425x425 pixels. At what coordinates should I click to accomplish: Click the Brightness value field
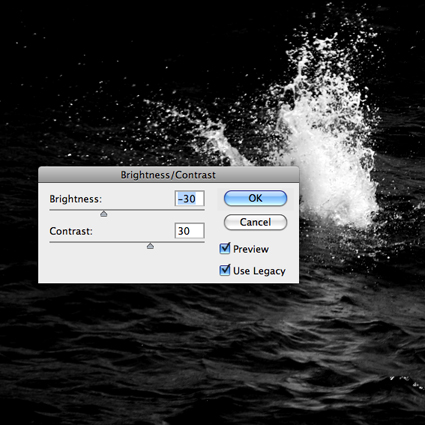pyautogui.click(x=189, y=199)
